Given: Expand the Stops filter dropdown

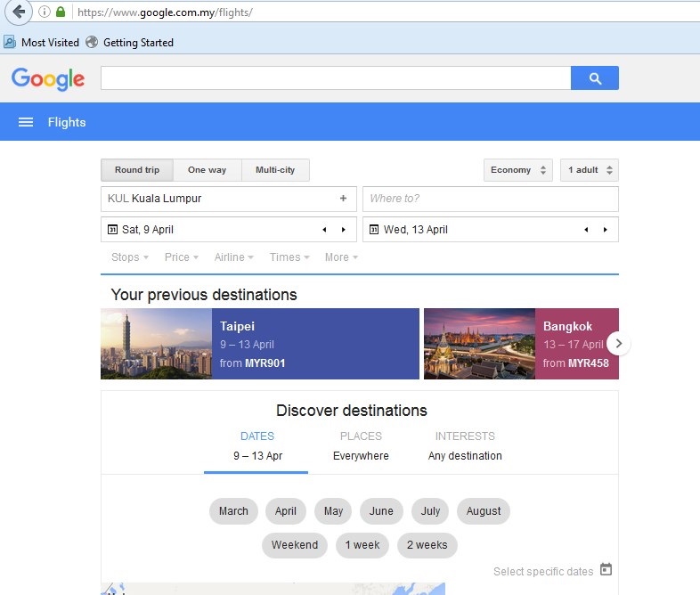Looking at the screenshot, I should 130,257.
